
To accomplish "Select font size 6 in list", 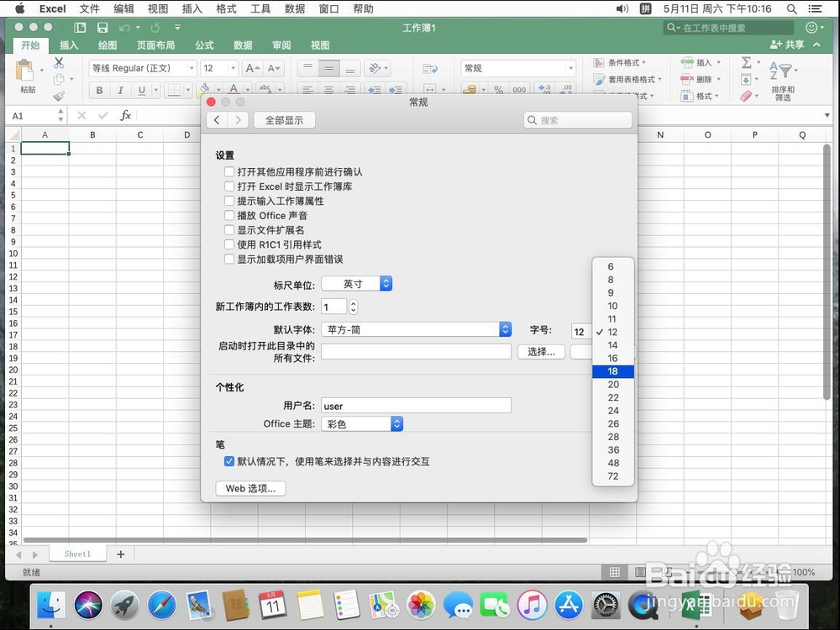I will pyautogui.click(x=613, y=266).
